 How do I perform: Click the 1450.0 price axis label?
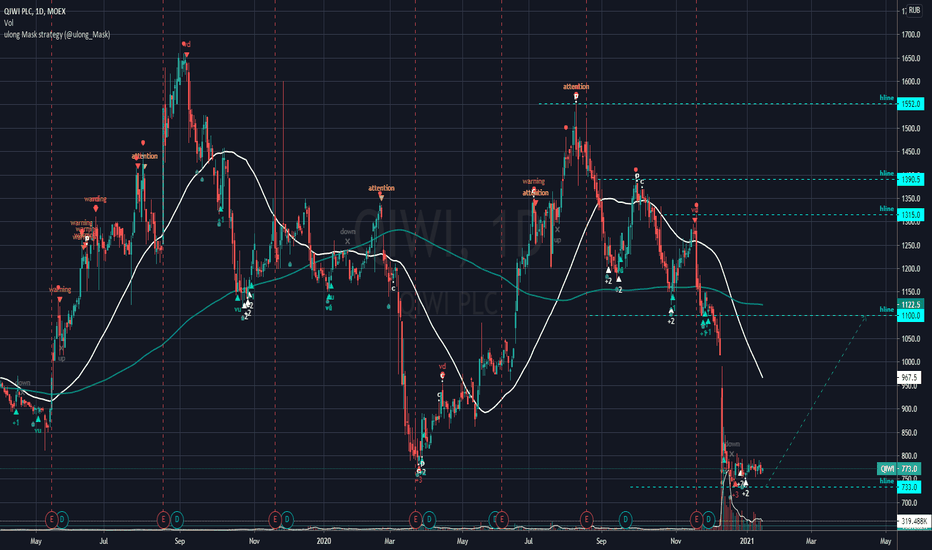point(911,152)
